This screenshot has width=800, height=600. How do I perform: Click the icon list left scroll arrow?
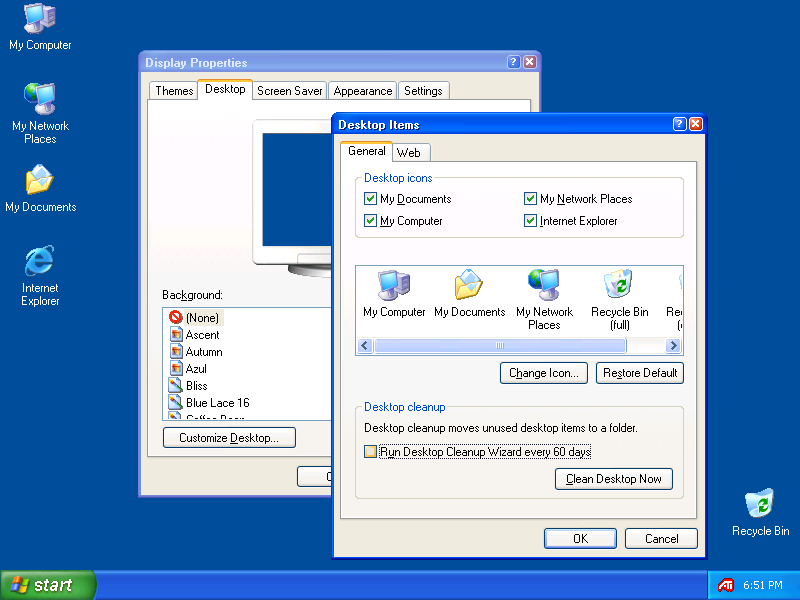[x=364, y=346]
